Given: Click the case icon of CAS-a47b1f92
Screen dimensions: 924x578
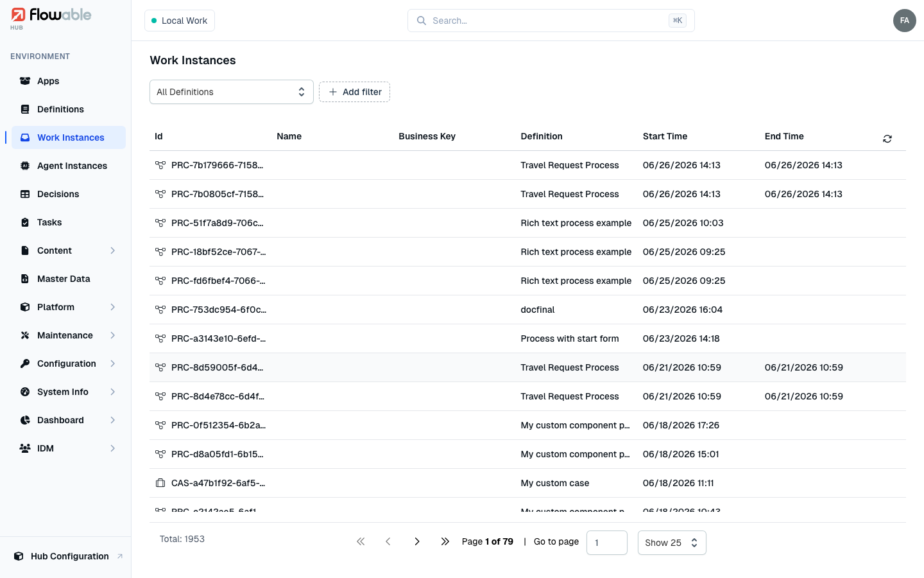Looking at the screenshot, I should [160, 483].
